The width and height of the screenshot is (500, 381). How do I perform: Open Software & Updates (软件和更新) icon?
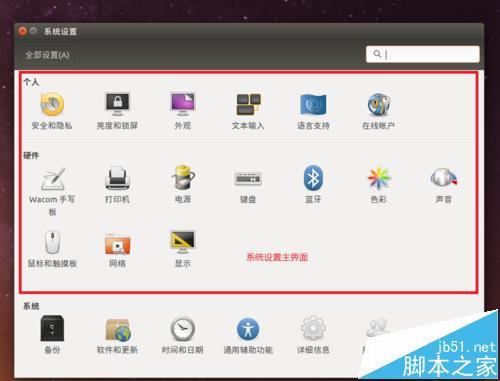pos(117,329)
